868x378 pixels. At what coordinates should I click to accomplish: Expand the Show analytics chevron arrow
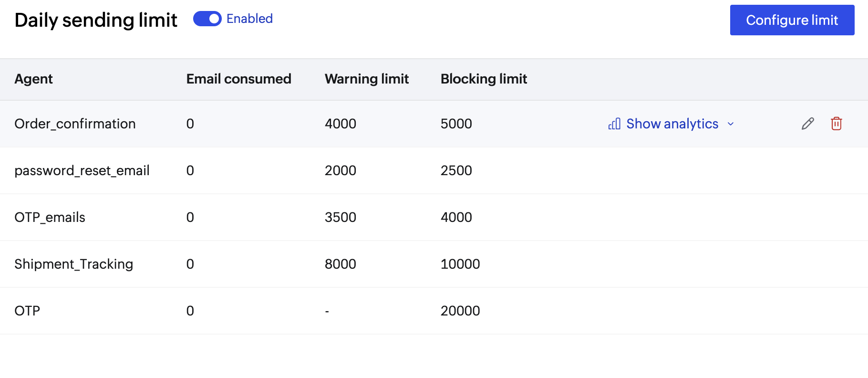point(731,124)
